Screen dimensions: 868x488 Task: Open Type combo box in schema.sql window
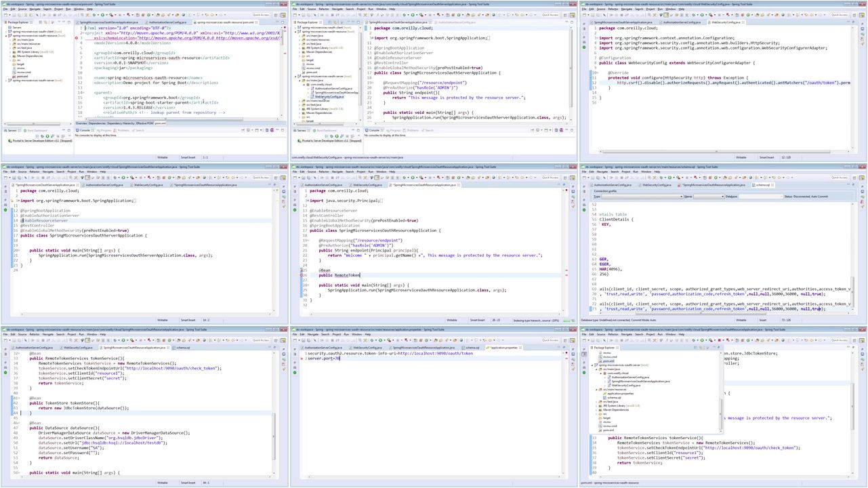642,197
